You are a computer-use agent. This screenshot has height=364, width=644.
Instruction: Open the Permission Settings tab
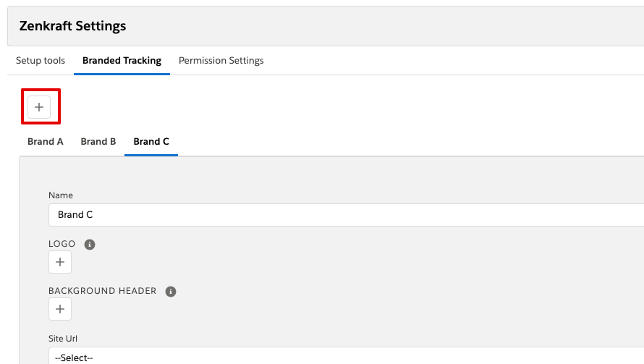221,60
